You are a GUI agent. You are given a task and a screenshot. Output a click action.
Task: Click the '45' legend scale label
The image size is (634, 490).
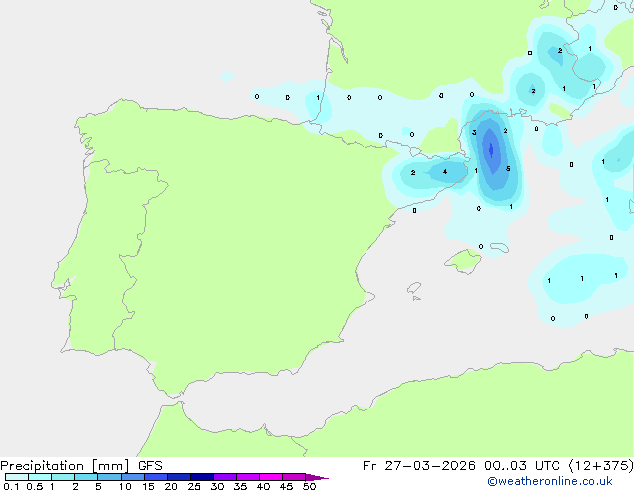click(286, 486)
